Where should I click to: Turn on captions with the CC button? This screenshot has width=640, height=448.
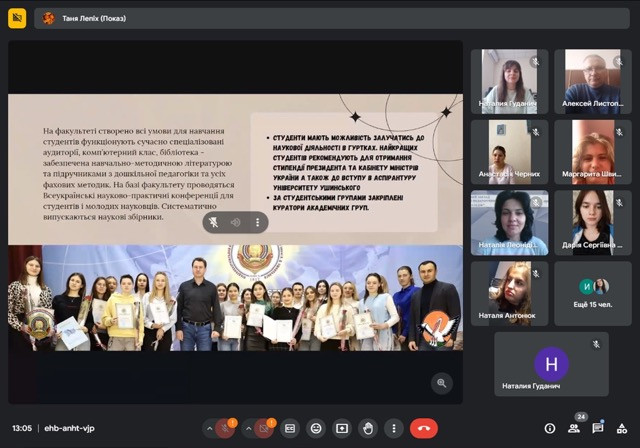tap(290, 428)
